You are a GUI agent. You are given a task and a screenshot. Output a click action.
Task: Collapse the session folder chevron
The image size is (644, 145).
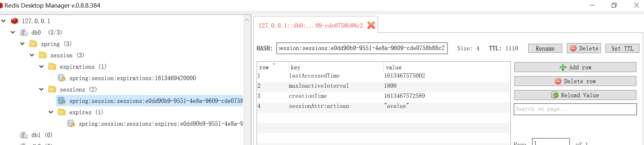32,55
